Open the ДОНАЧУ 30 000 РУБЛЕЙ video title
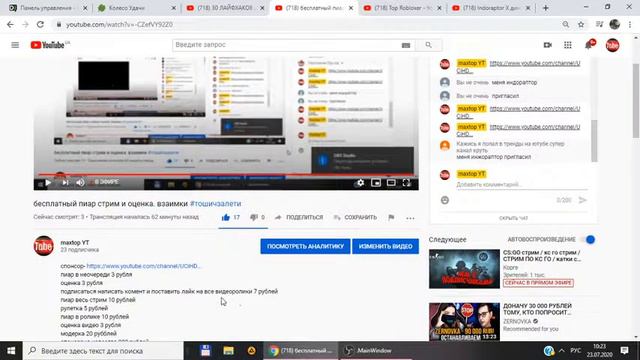 pos(537,309)
